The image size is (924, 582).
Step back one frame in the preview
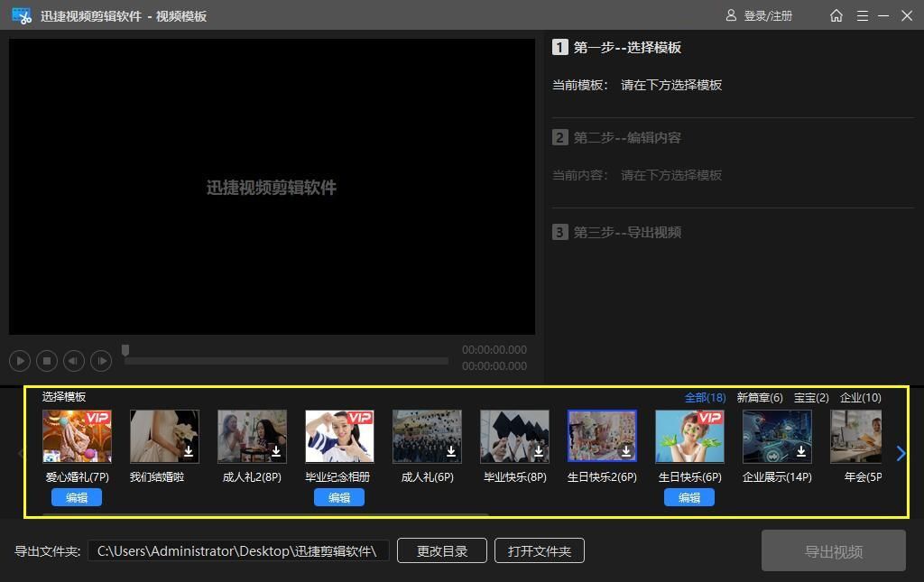[73, 360]
